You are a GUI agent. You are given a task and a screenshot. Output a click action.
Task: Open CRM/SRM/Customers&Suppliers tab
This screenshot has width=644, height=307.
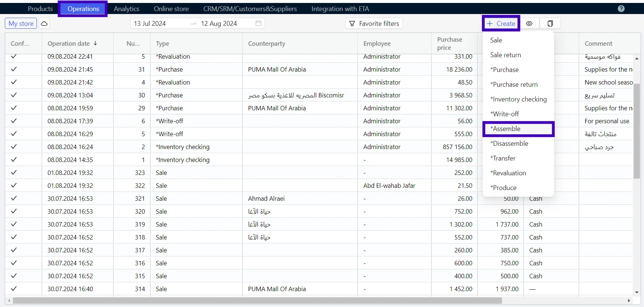click(x=250, y=9)
